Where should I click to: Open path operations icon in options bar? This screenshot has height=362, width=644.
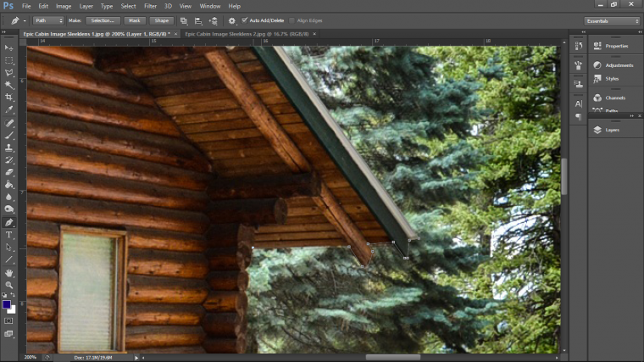pyautogui.click(x=184, y=20)
